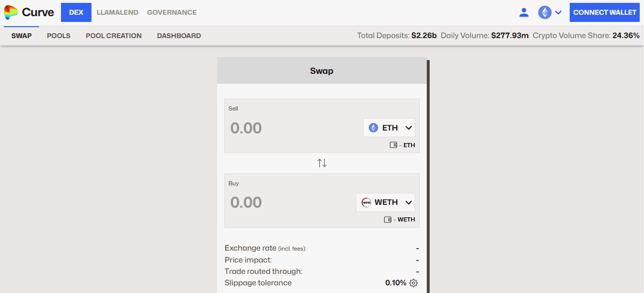Click the Slippage tolerance label
The width and height of the screenshot is (644, 293).
click(x=258, y=283)
